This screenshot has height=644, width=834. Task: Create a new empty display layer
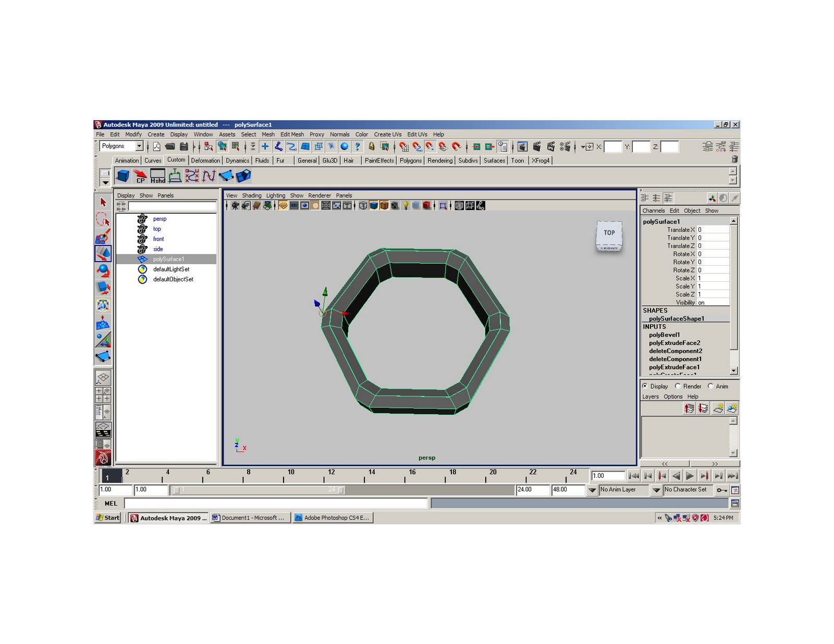[718, 408]
